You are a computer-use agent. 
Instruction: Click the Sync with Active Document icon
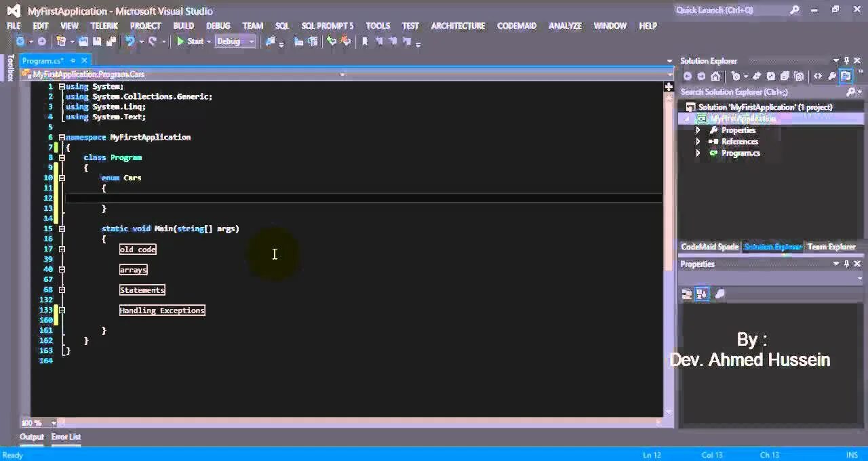coord(757,77)
